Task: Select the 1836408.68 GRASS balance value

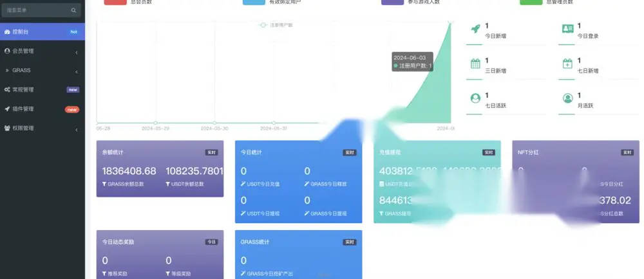Action: (129, 171)
